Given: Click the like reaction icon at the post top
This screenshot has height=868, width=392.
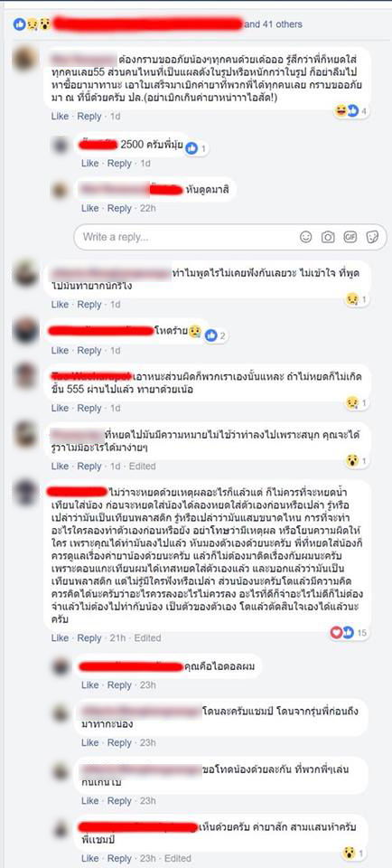Looking at the screenshot, I should pos(19,24).
